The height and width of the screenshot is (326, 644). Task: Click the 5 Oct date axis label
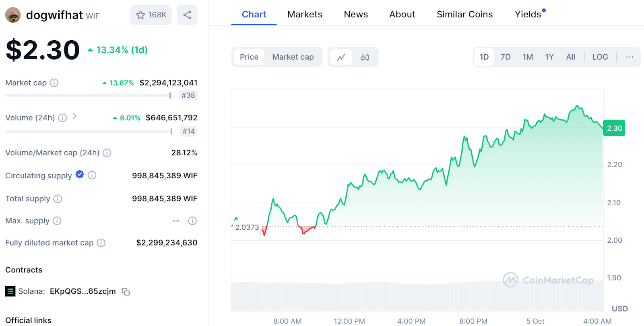(535, 321)
